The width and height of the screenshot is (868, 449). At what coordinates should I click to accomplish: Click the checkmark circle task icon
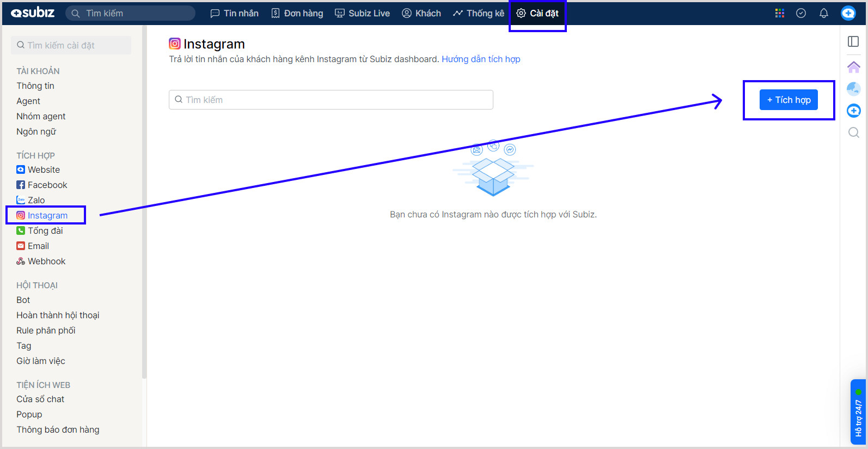(x=800, y=13)
